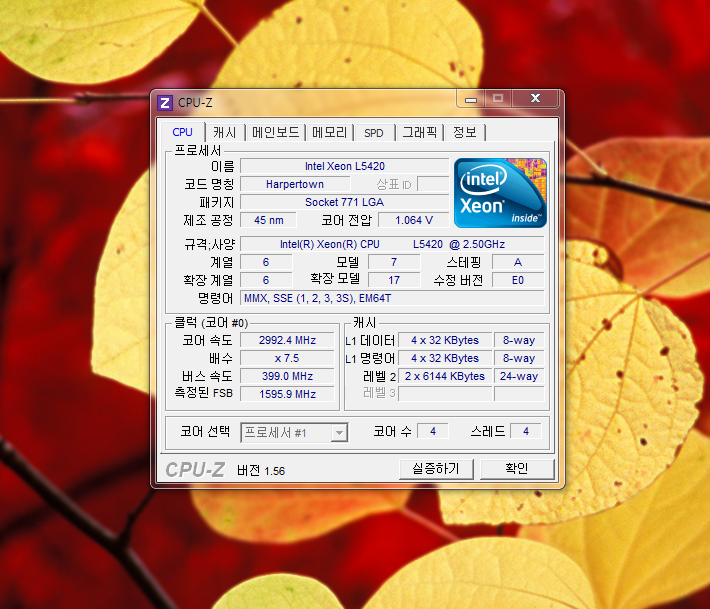Click the name field Intel Xeon L5420
This screenshot has height=609, width=710.
pos(345,166)
